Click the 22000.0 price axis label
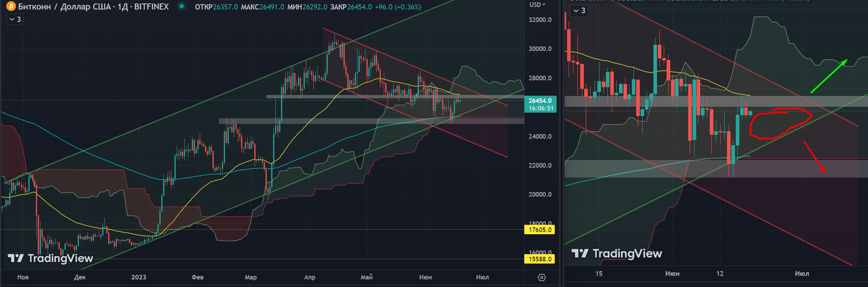Screen dimensions: 868x287 pos(540,165)
